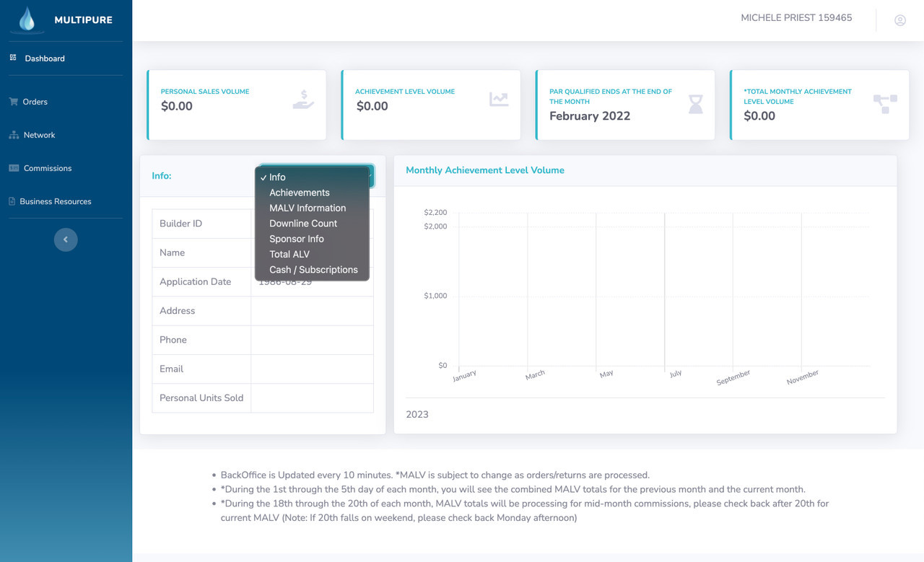Click the hourglass icon on PAR Qualified card
This screenshot has height=562, width=924.
pyautogui.click(x=695, y=105)
